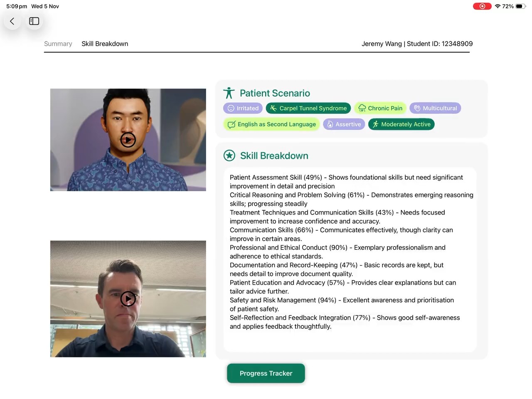
Task: Play the student webcam recording
Action: [128, 298]
